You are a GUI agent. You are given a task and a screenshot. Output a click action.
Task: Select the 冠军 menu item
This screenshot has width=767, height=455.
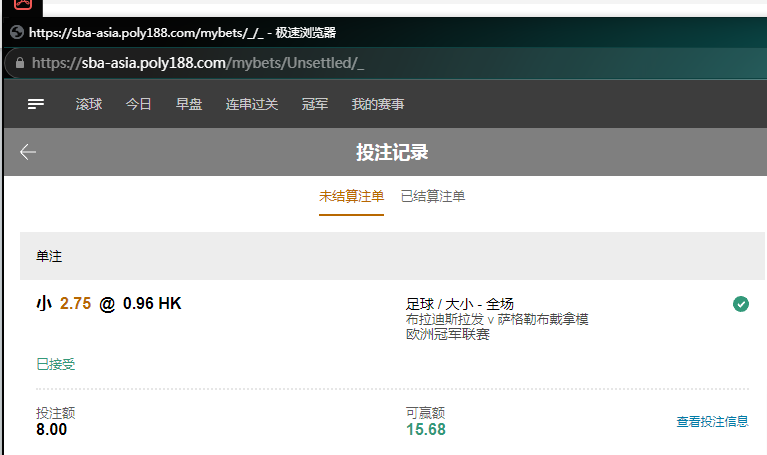coord(315,104)
